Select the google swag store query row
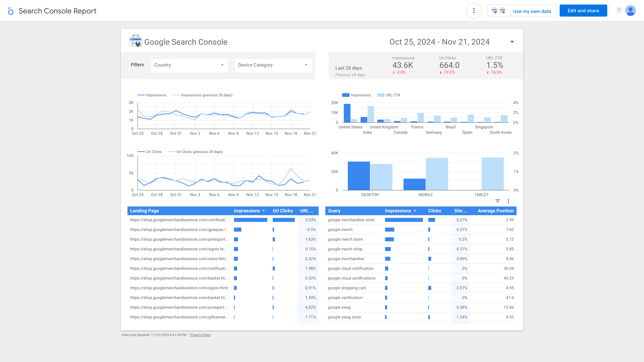This screenshot has width=644, height=362. (421, 317)
